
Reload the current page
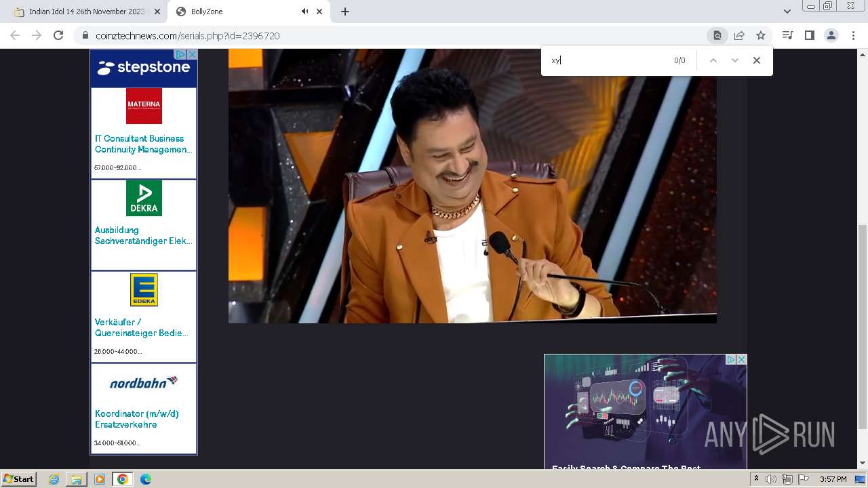tap(58, 35)
